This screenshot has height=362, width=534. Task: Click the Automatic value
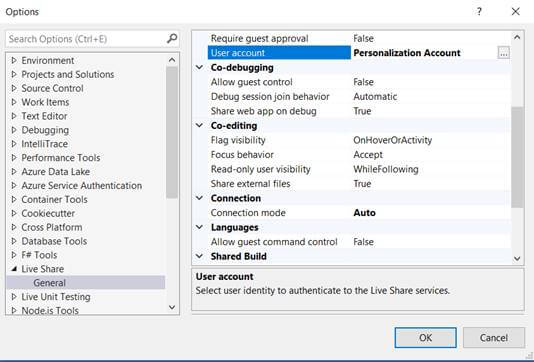pyautogui.click(x=375, y=96)
